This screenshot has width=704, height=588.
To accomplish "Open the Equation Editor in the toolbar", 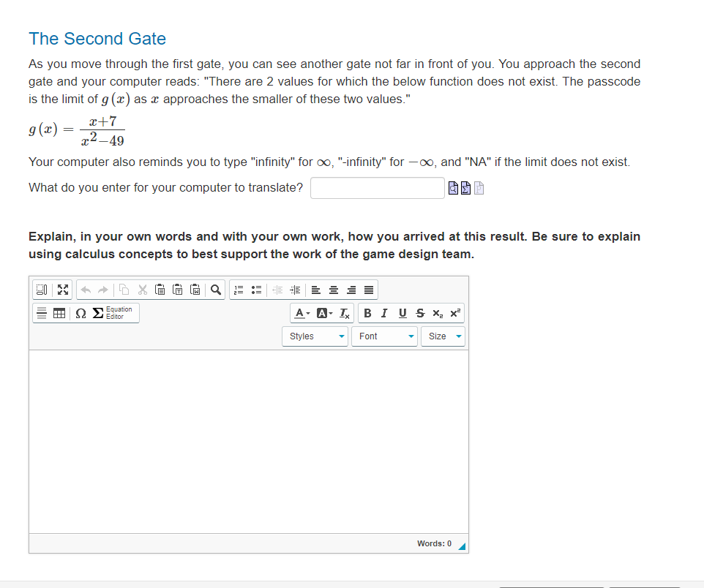I will (x=111, y=312).
